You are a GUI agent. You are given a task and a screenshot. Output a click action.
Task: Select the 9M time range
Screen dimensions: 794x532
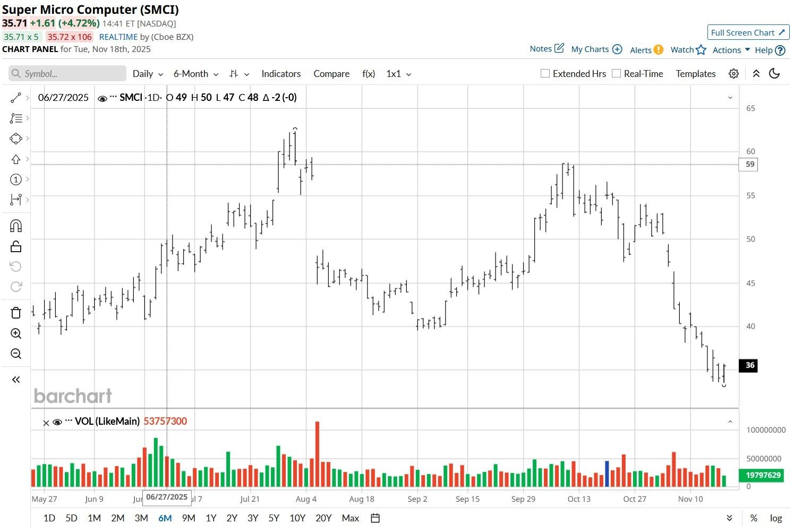(x=189, y=518)
